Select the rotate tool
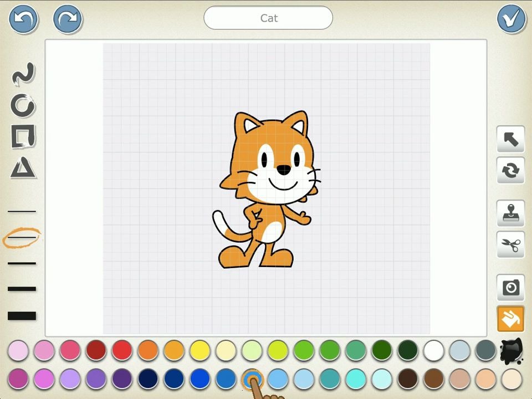 tap(510, 171)
